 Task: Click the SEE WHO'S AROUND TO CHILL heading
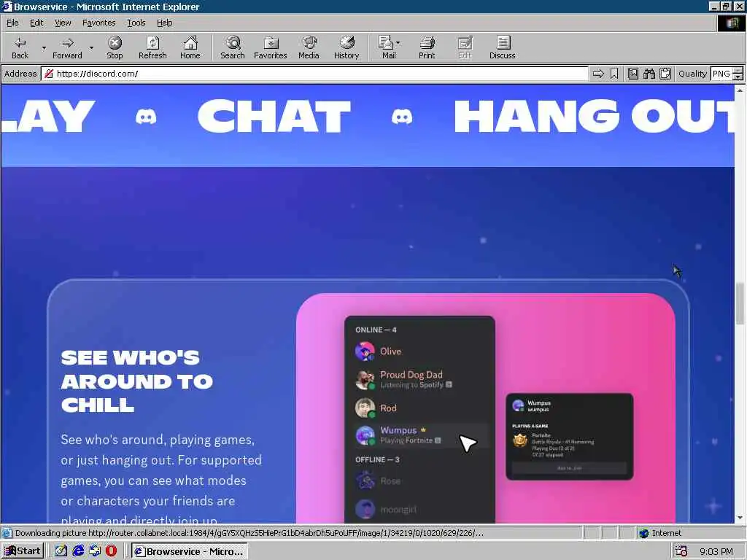(x=137, y=381)
